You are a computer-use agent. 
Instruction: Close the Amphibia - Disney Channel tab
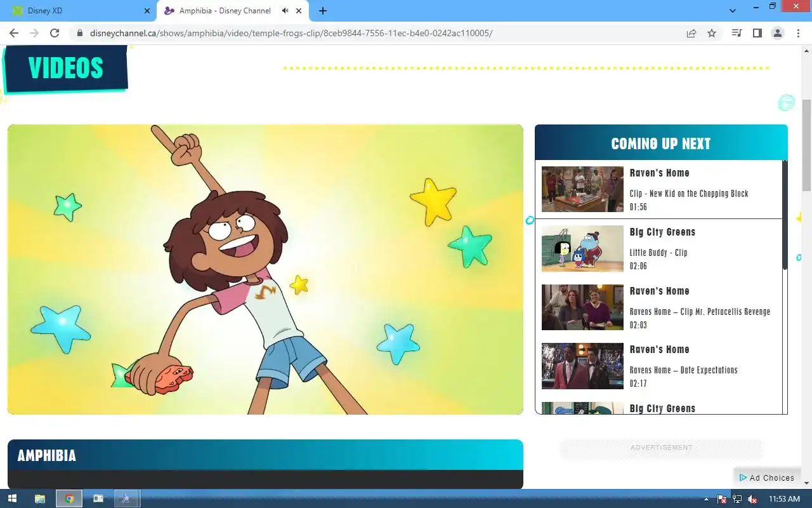300,11
